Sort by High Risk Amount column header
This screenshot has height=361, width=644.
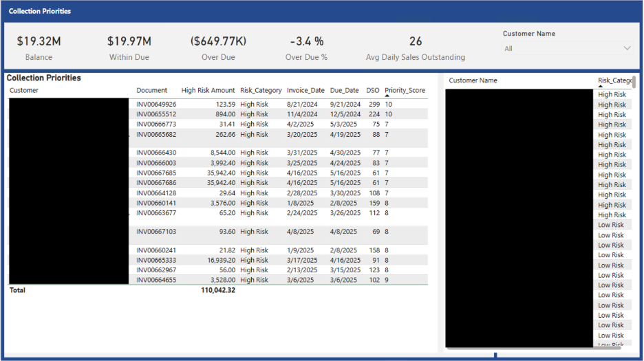coord(208,90)
